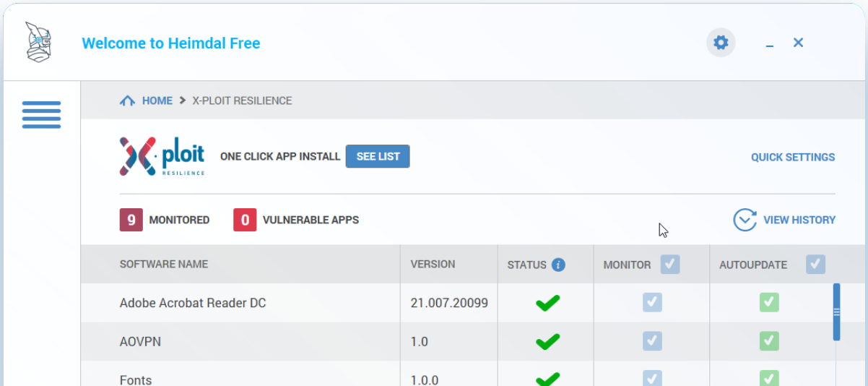The image size is (868, 386).
Task: Toggle Autoupdate checkbox for AOVPN
Action: [x=769, y=340]
